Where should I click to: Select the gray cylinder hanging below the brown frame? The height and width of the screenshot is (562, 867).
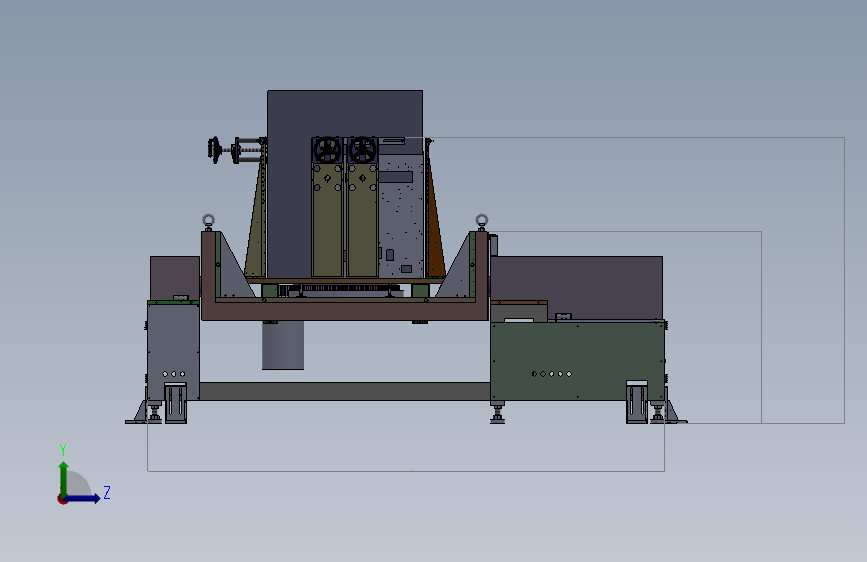coord(283,345)
